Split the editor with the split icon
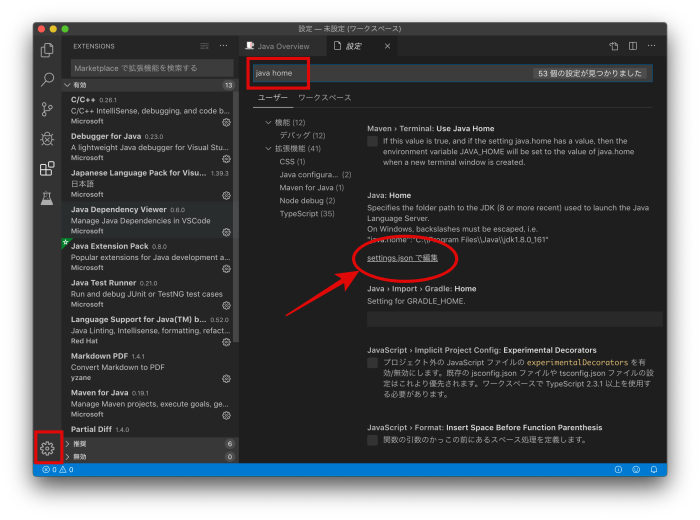The height and width of the screenshot is (520, 700). [633, 46]
